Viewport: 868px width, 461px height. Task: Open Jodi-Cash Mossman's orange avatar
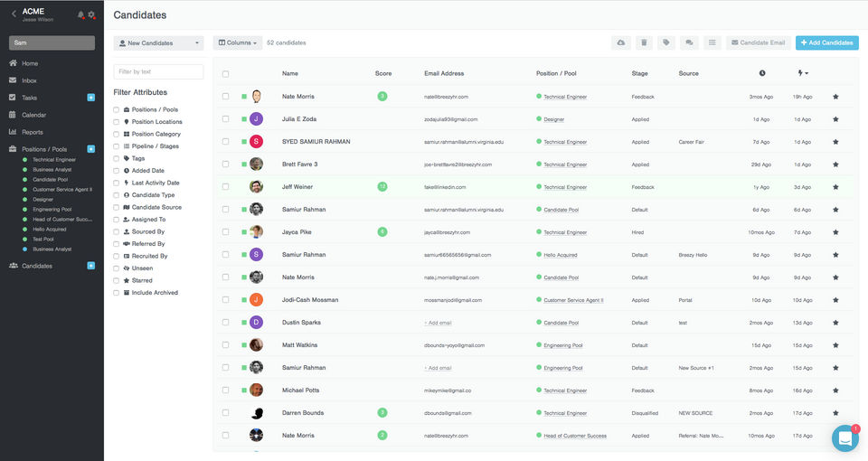pos(256,300)
